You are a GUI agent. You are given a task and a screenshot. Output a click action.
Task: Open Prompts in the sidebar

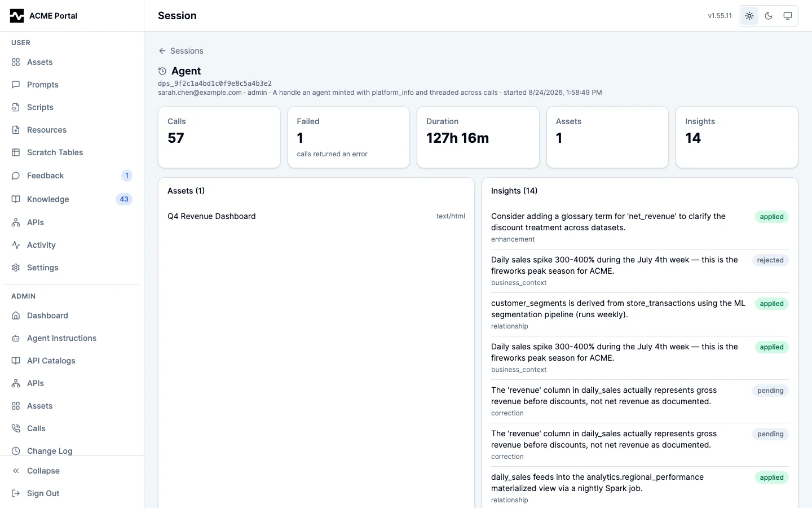tap(72, 85)
